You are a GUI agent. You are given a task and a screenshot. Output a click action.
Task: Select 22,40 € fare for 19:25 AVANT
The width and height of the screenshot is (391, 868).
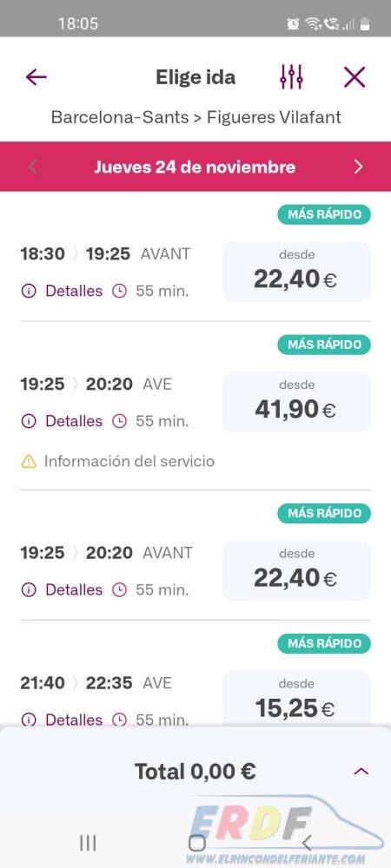(296, 570)
